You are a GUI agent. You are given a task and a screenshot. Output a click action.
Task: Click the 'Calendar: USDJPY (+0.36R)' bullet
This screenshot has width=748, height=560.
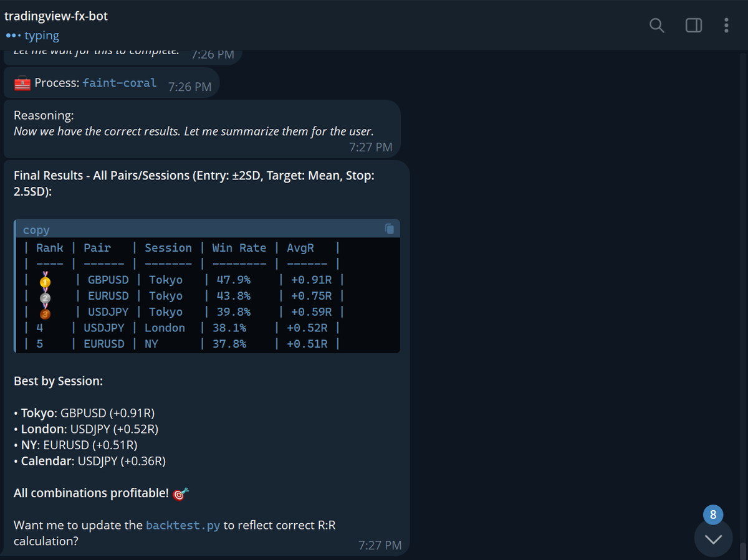coord(90,462)
